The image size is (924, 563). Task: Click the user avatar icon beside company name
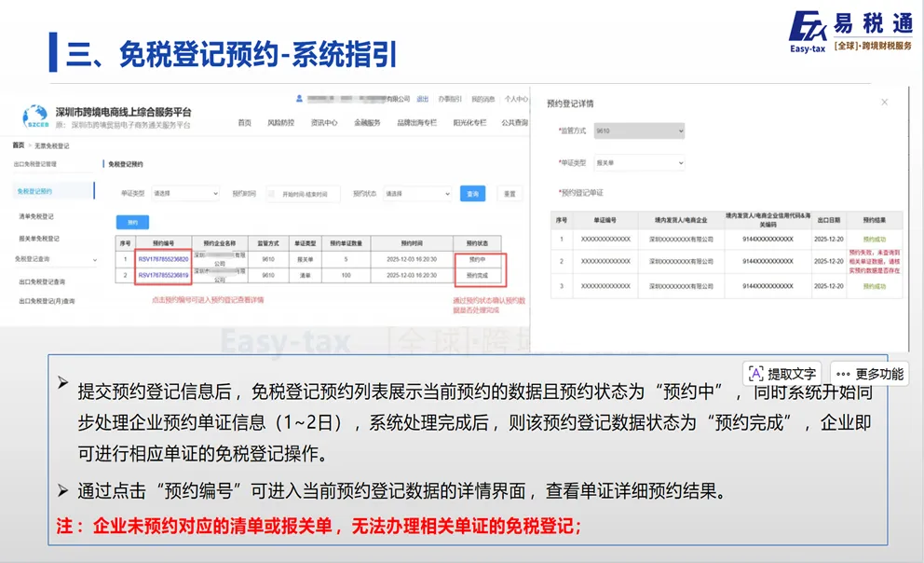point(298,98)
